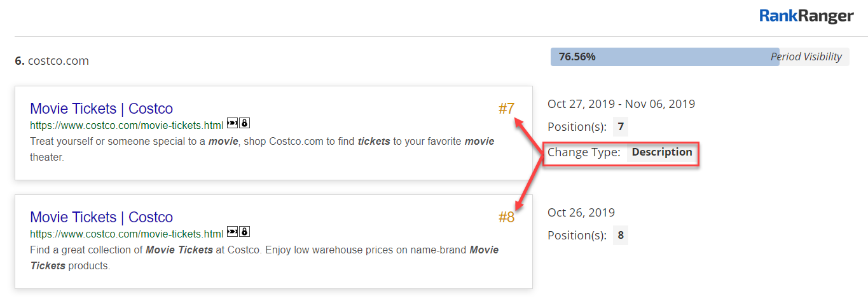Click the position 7 badge
This screenshot has width=868, height=308.
pos(621,127)
